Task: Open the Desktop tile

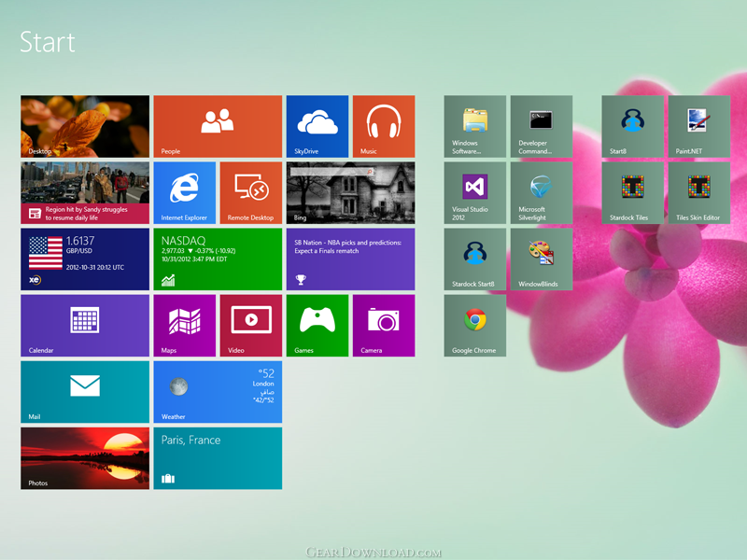Action: (x=85, y=126)
